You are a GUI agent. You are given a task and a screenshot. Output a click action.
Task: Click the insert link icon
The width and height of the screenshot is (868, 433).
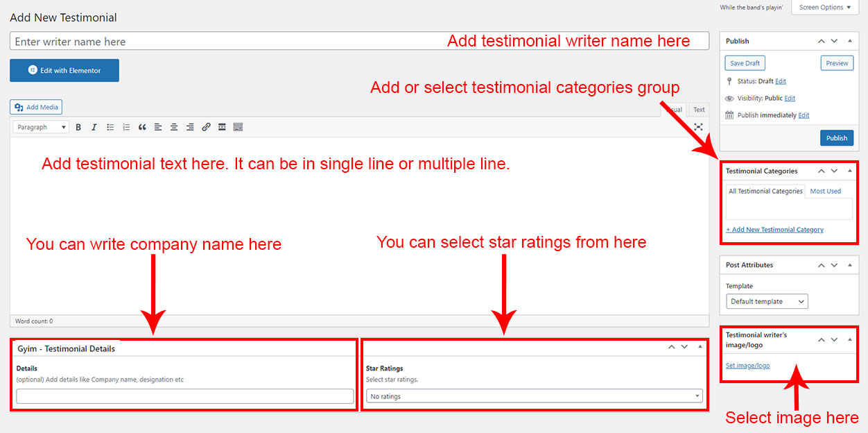[206, 128]
